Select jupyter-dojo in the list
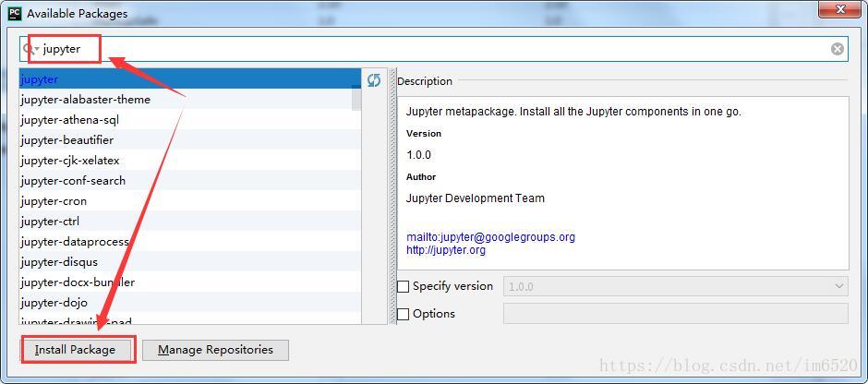 click(x=190, y=302)
